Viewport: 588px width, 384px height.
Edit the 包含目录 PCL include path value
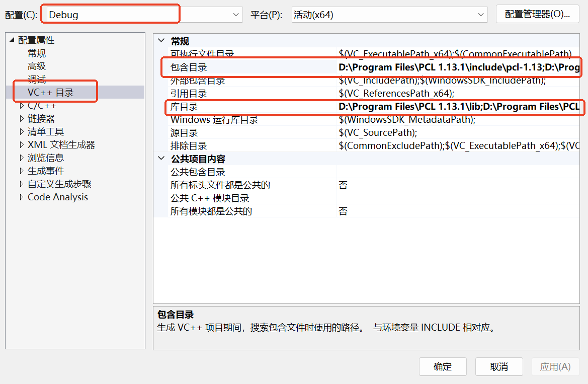tap(459, 67)
